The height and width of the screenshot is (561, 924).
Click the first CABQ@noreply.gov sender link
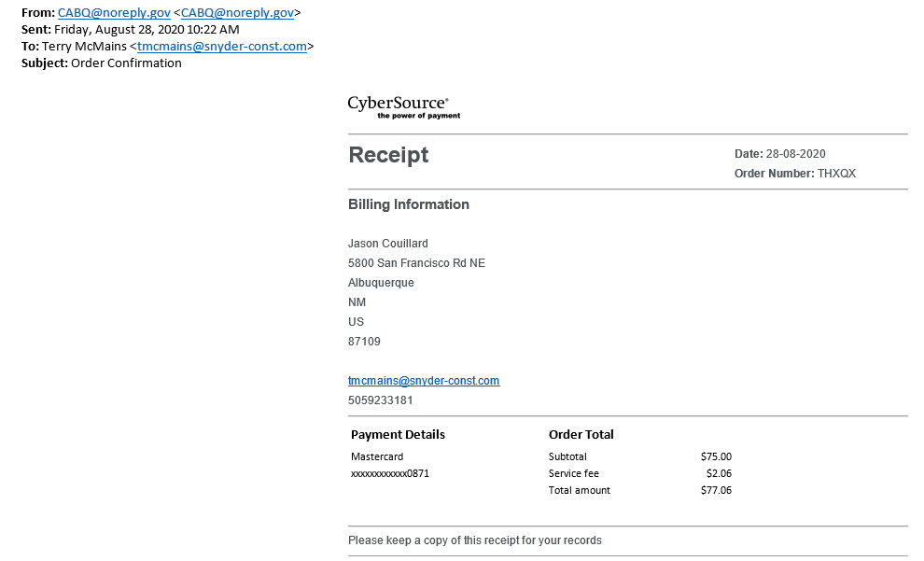point(114,12)
